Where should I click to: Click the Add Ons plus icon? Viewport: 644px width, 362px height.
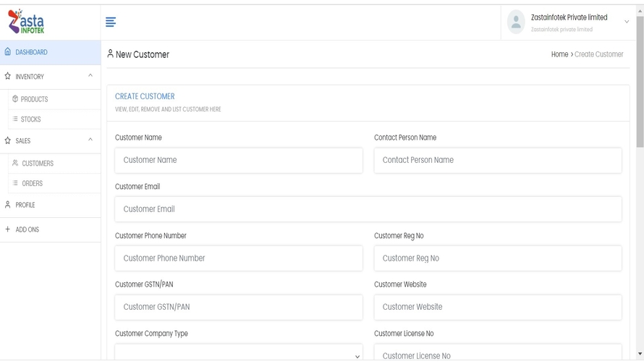click(8, 230)
